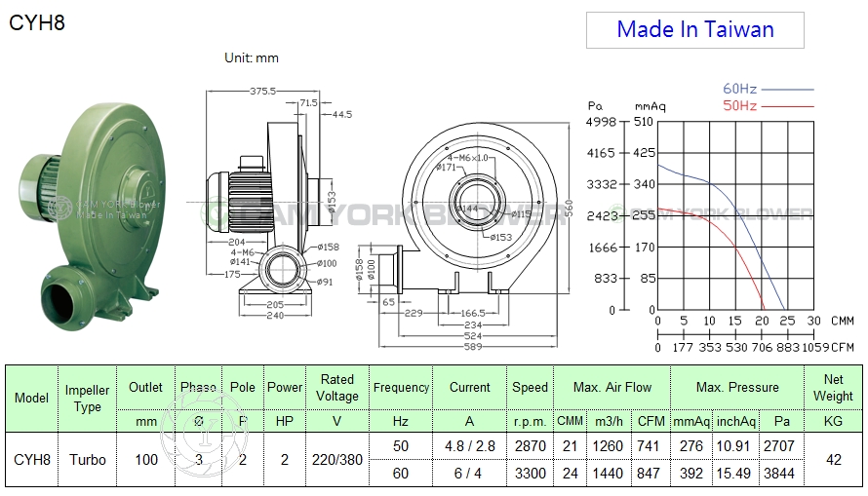
Task: Click the CYH8 model title heading
Action: tap(37, 22)
